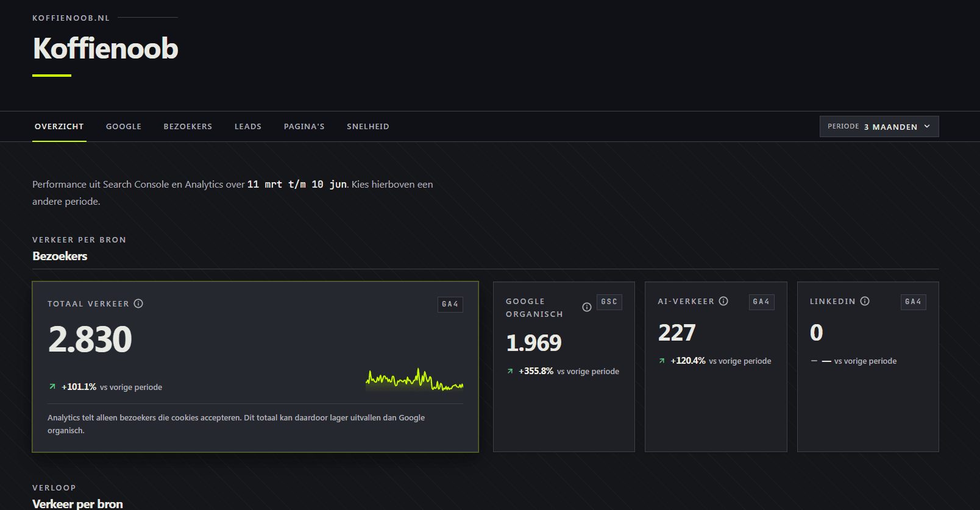Click info icon beside LinkedIn
This screenshot has height=510, width=980.
pyautogui.click(x=865, y=301)
